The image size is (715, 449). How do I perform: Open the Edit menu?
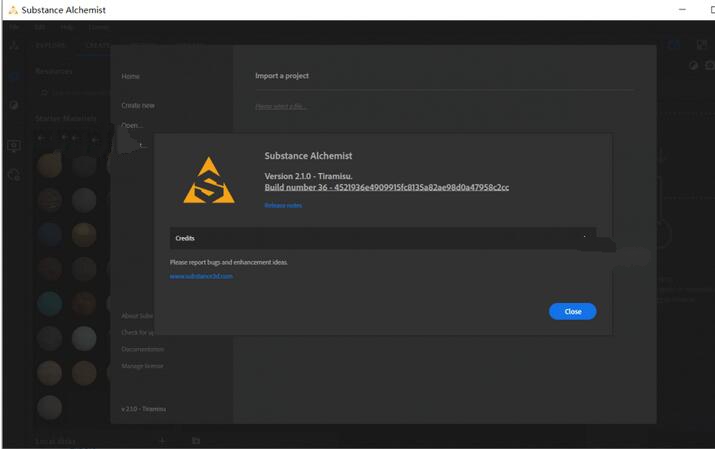coord(40,27)
